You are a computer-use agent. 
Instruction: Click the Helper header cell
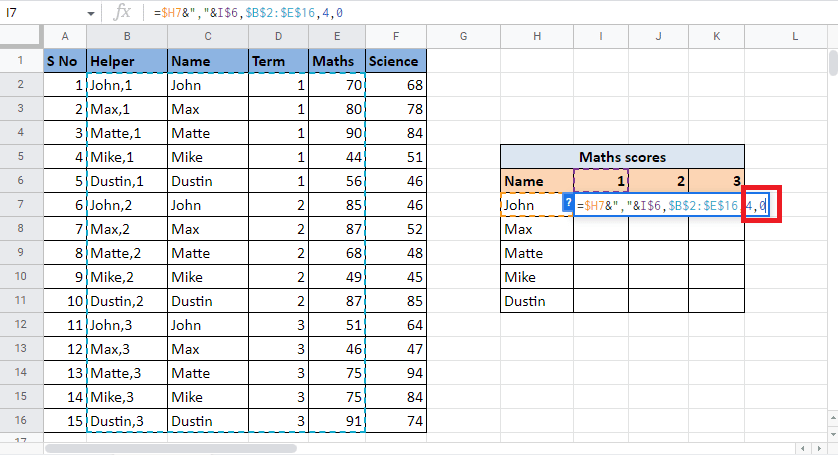coord(127,61)
